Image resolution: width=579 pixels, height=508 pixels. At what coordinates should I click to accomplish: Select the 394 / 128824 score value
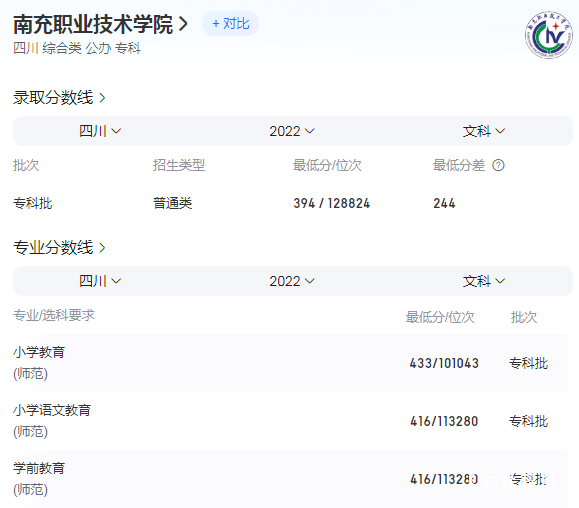click(x=332, y=203)
